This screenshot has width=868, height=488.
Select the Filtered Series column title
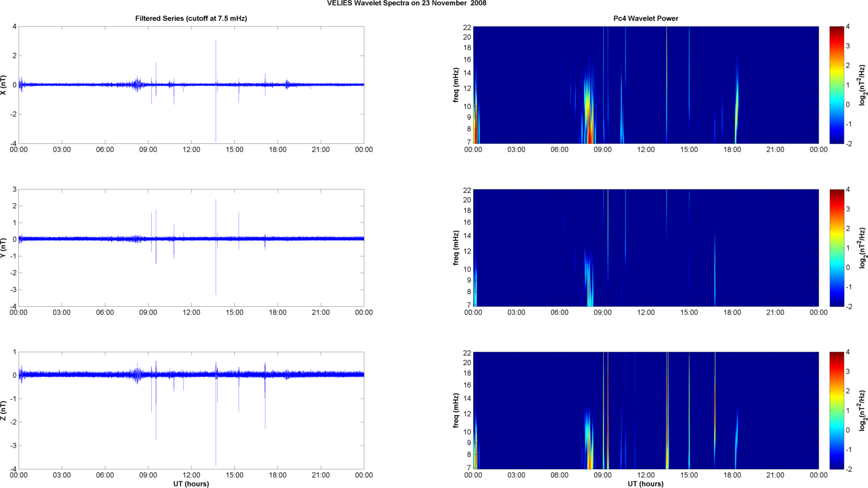point(191,18)
